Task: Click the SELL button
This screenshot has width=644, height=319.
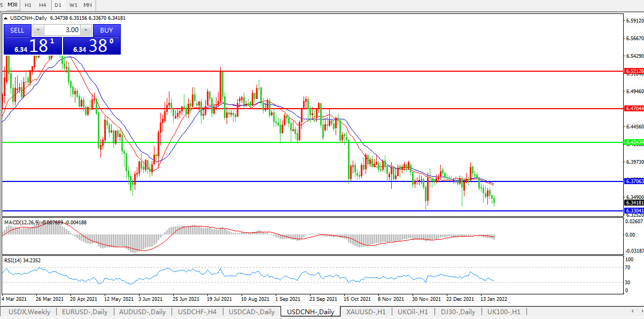Action: pos(17,30)
